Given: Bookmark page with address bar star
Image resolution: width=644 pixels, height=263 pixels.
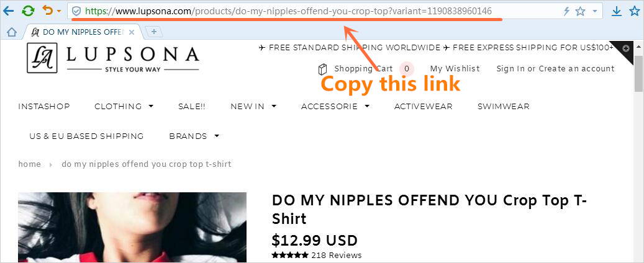Looking at the screenshot, I should click(x=580, y=12).
